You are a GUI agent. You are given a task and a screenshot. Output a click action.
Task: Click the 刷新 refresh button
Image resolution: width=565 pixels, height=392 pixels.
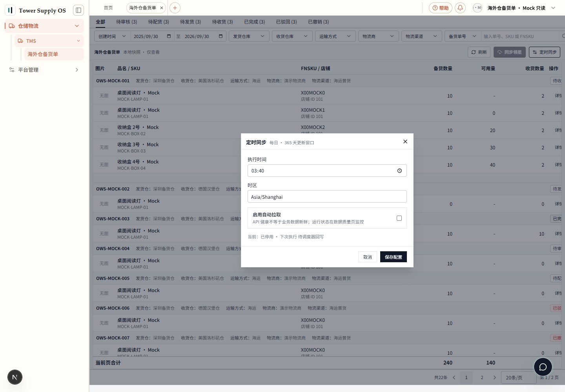pos(479,52)
